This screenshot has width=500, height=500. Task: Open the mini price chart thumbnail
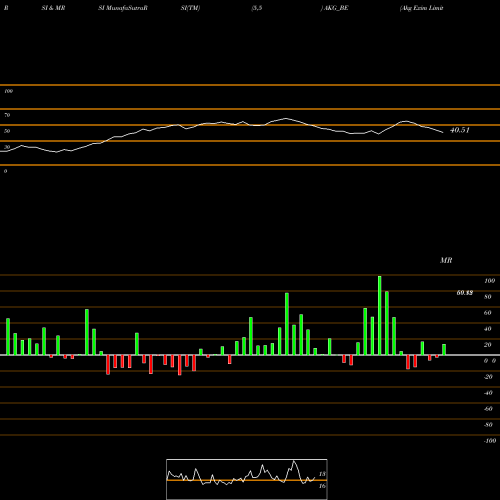[247, 479]
